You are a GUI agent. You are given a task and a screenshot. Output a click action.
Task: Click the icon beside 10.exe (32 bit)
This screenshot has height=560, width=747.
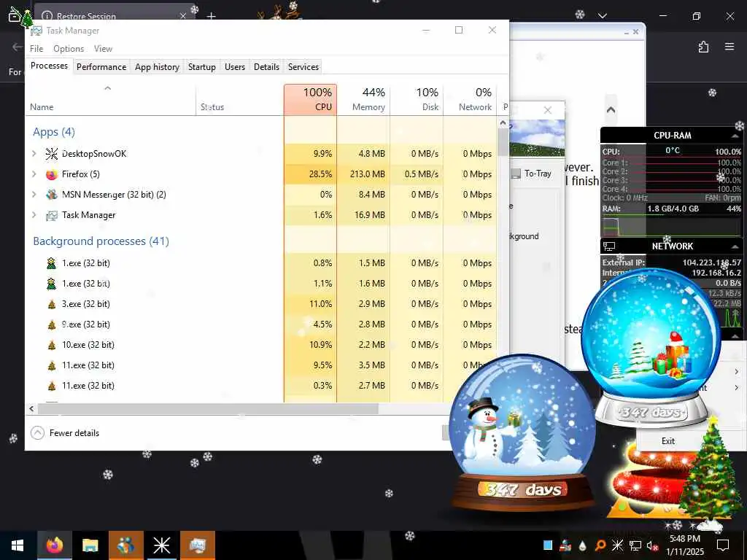(52, 345)
